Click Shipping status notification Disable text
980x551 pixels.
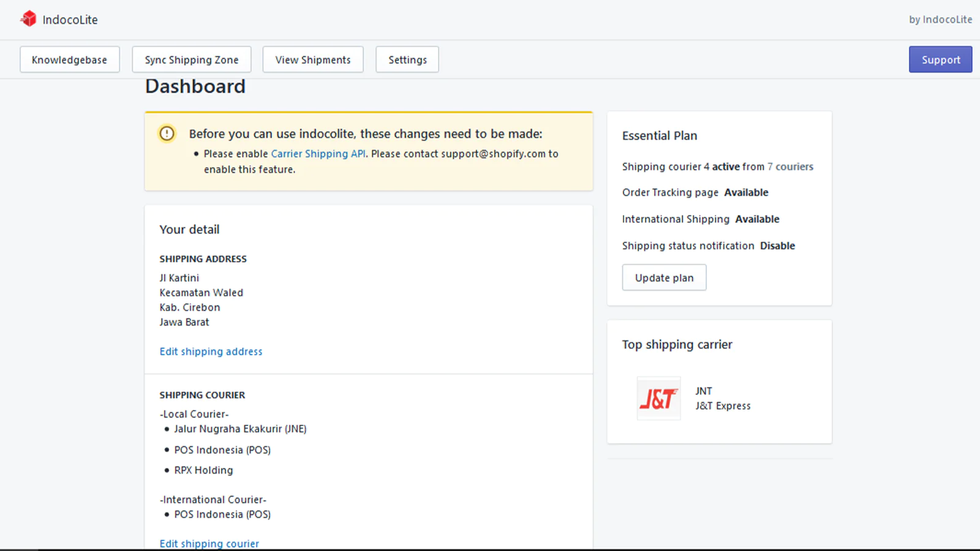click(709, 246)
